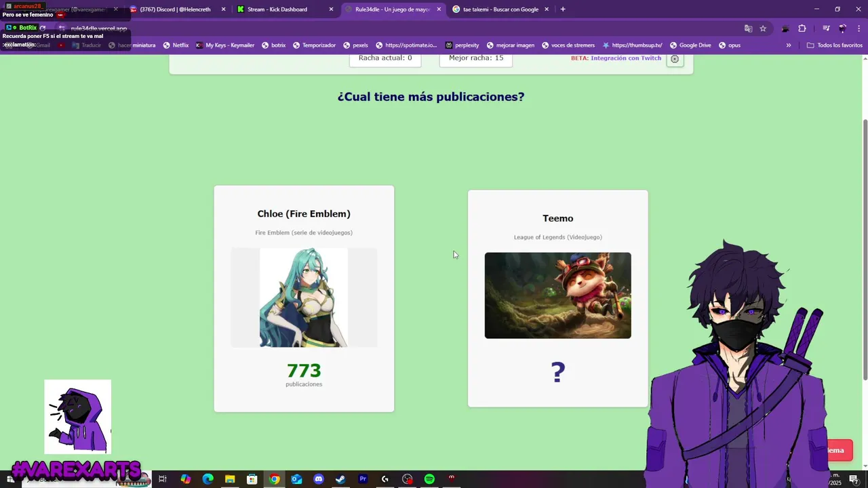This screenshot has width=868, height=488.
Task: Expand the hidden bookmarks chevron
Action: click(789, 45)
